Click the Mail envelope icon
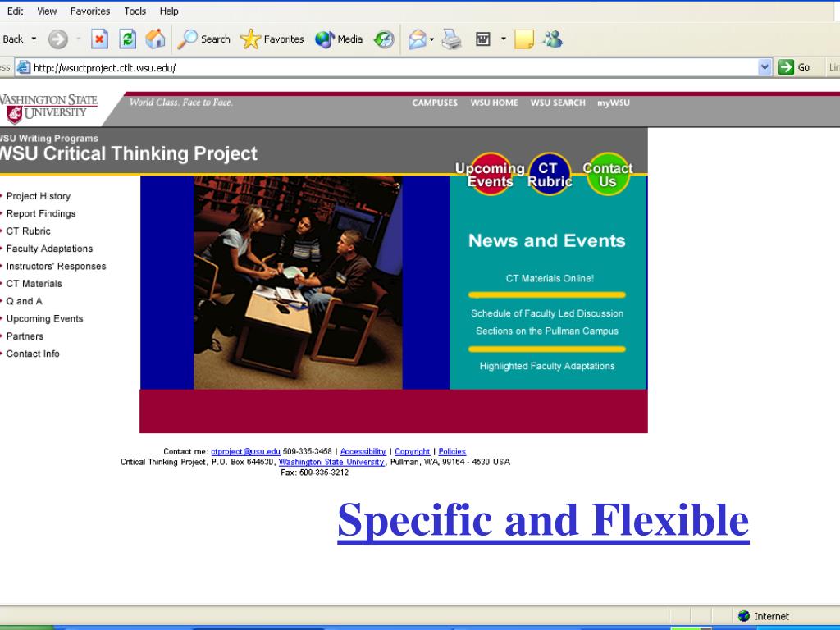Screen dimensions: 840x630 click(417, 39)
